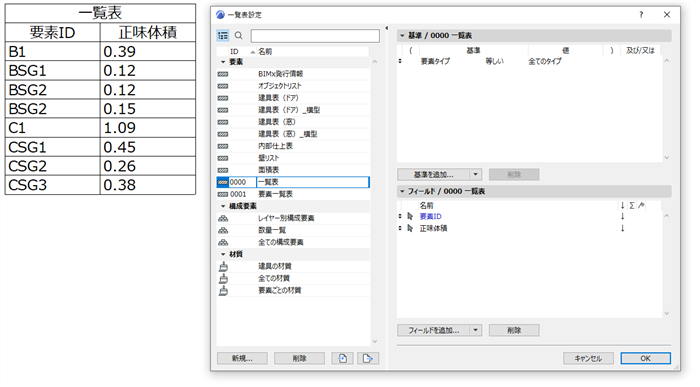700x387 pixels.
Task: Click the 一覧表 name edit field
Action: pyautogui.click(x=312, y=182)
